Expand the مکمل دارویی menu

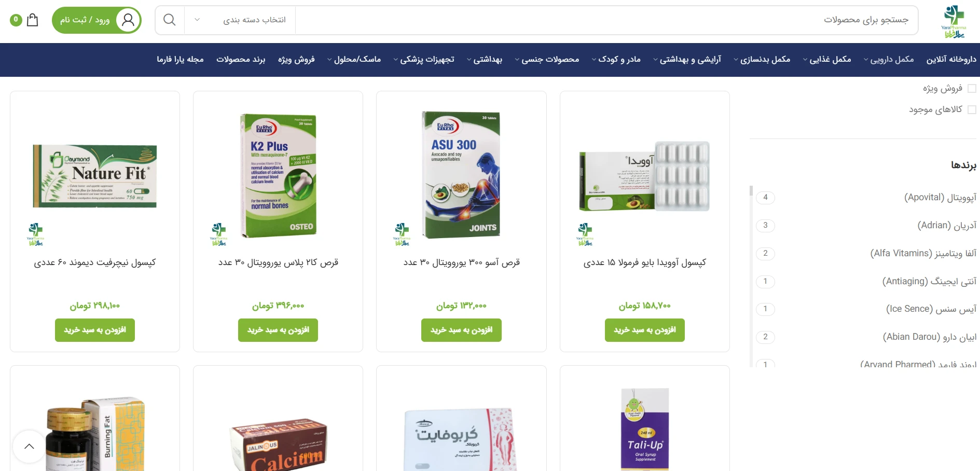coord(889,59)
